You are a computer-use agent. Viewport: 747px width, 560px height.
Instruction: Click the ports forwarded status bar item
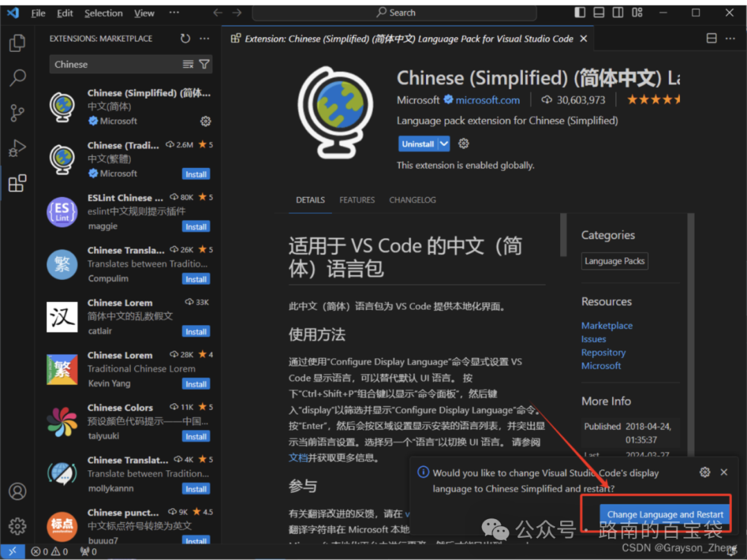tap(89, 552)
